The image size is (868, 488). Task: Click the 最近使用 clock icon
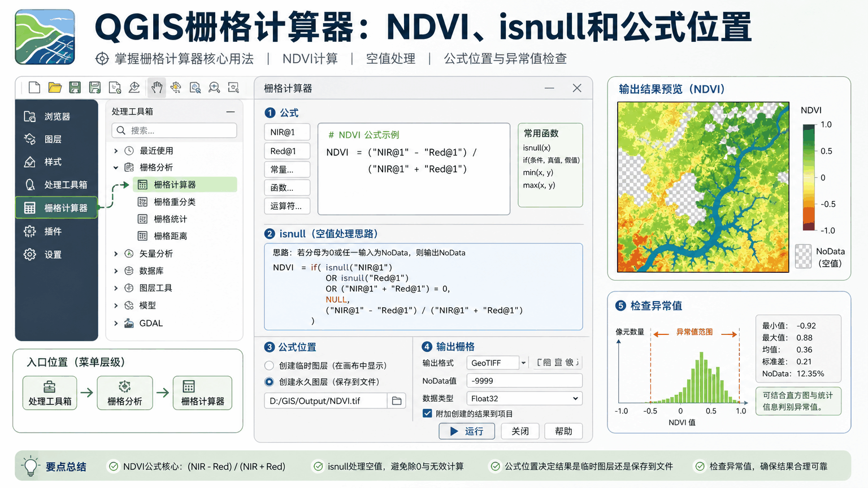[x=129, y=151]
